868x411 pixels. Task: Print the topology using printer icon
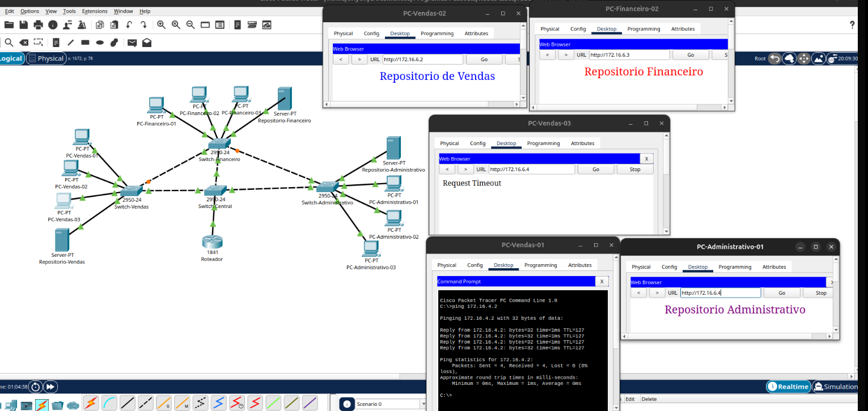[39, 25]
